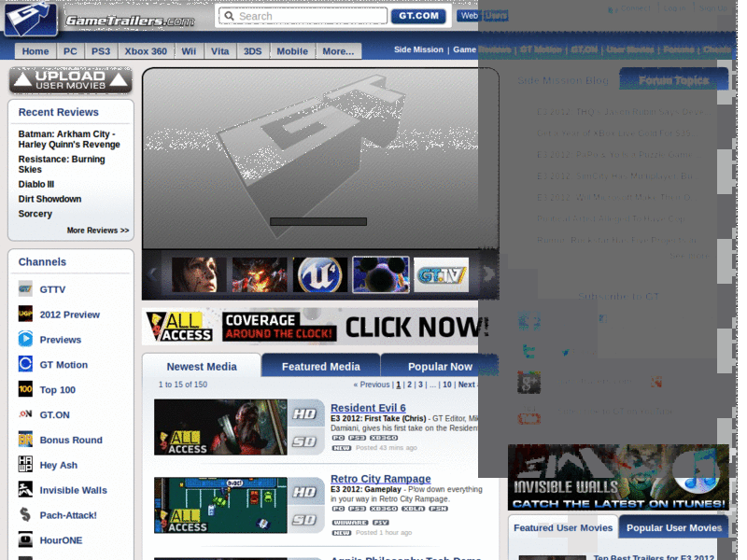Open the Retro City Rampage title link

tap(381, 479)
